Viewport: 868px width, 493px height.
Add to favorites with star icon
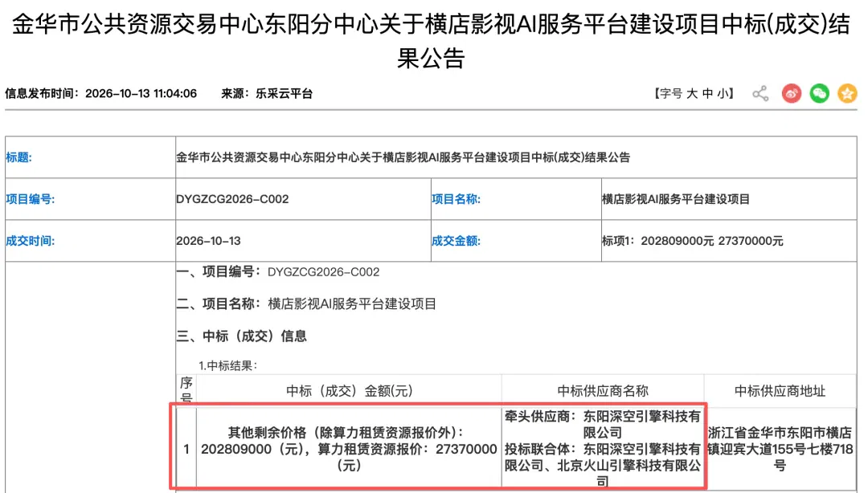[x=847, y=93]
